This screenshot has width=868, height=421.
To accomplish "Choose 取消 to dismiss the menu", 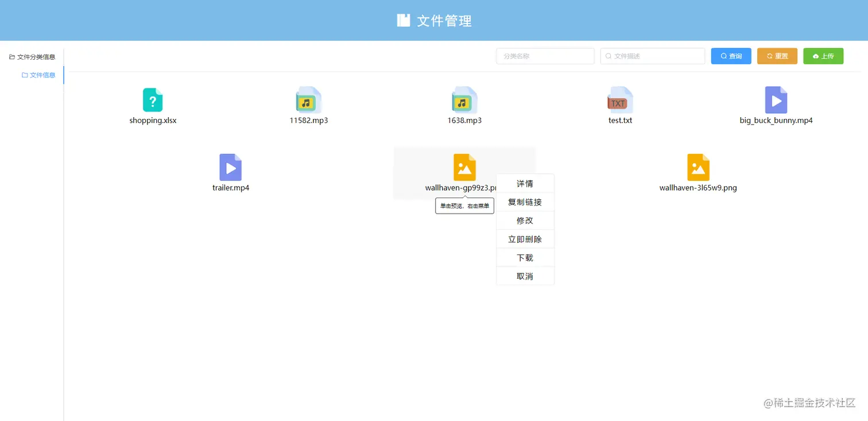I will click(x=524, y=276).
